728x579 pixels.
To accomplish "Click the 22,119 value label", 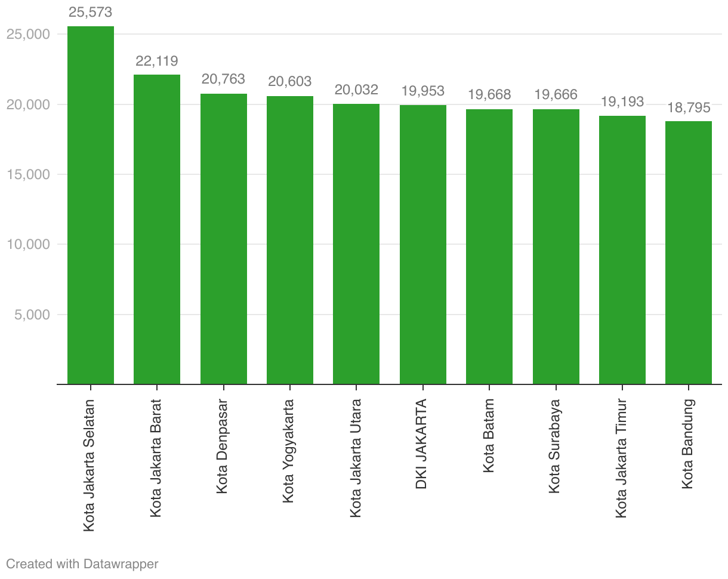I will point(157,61).
